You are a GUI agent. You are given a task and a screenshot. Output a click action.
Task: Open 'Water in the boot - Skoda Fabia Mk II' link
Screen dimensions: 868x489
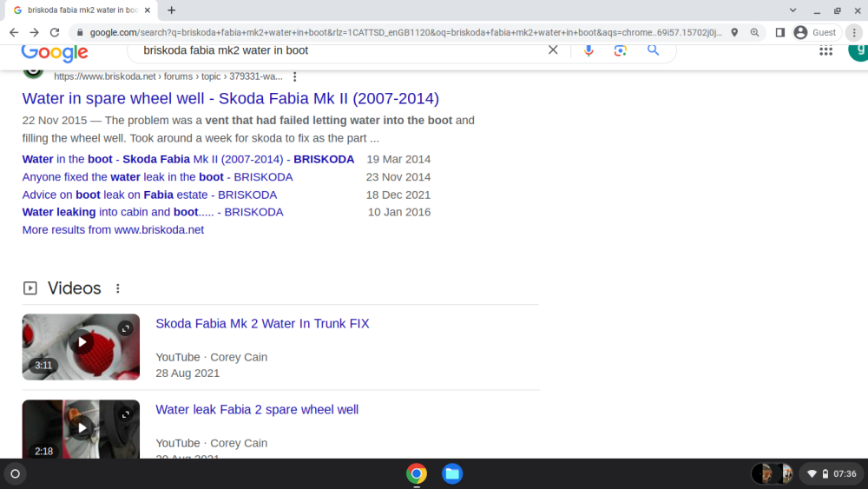(x=187, y=159)
